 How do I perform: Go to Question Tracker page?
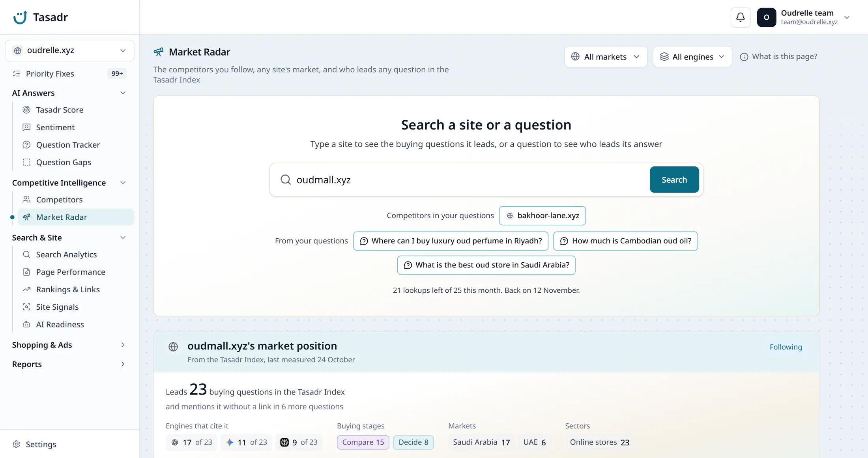[x=68, y=145]
